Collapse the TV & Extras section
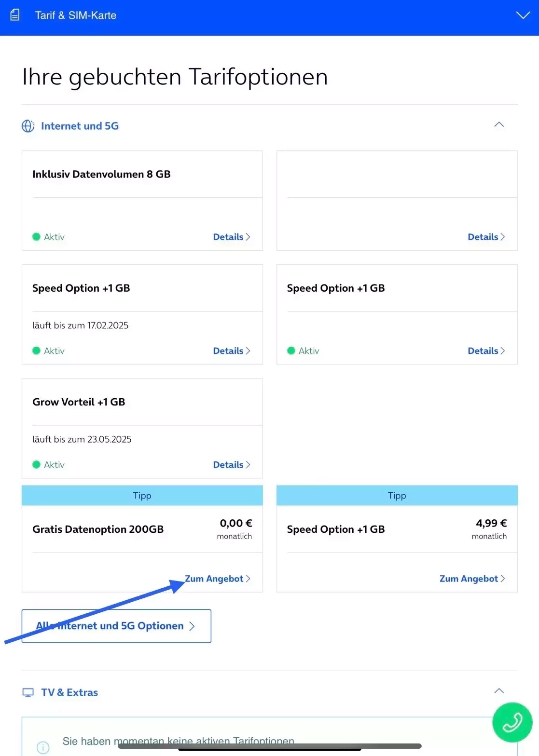The width and height of the screenshot is (539, 756). click(x=499, y=691)
